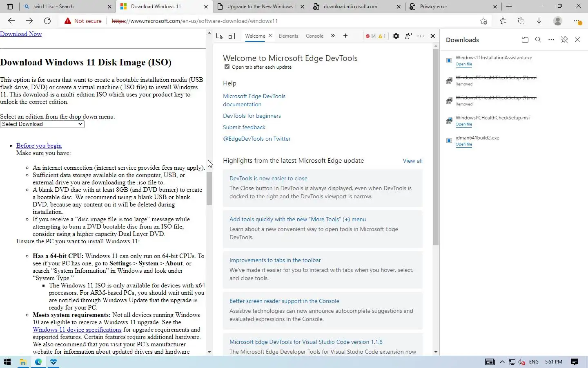Viewport: 588px width, 368px height.
Task: Switch to the Elements tab in DevTools
Action: coord(288,36)
